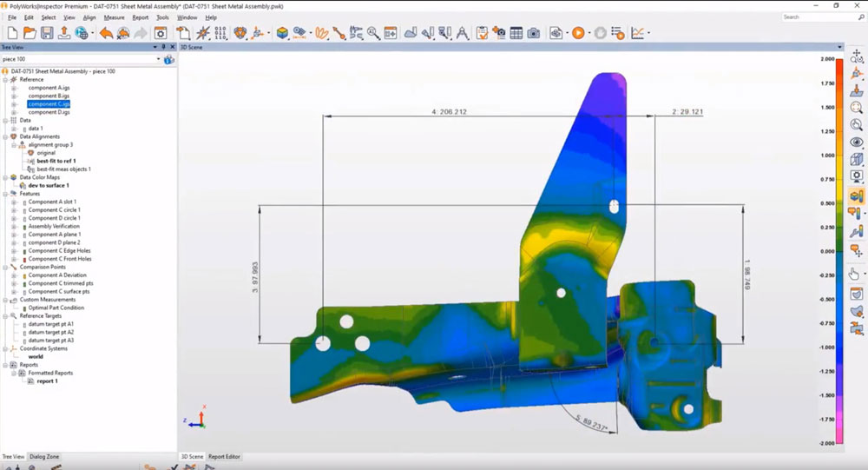The height and width of the screenshot is (470, 868).
Task: Click the eye view icon in right sidebar
Action: 857,142
